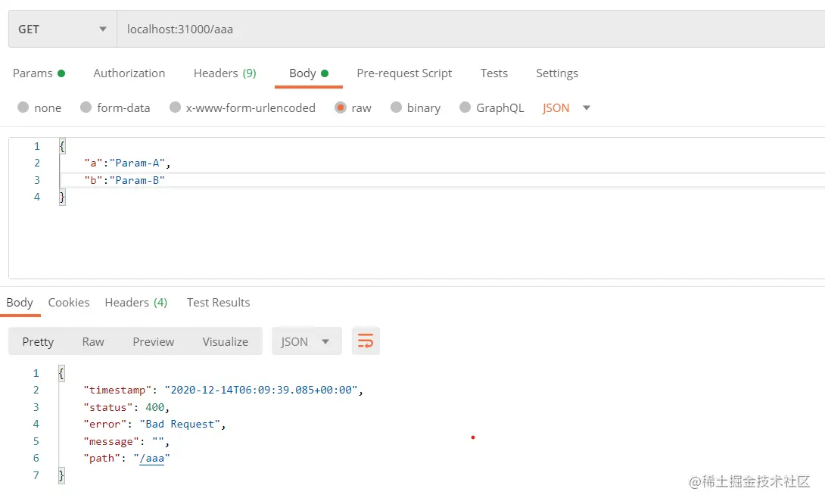
Task: Open the Authorization tab
Action: [129, 73]
